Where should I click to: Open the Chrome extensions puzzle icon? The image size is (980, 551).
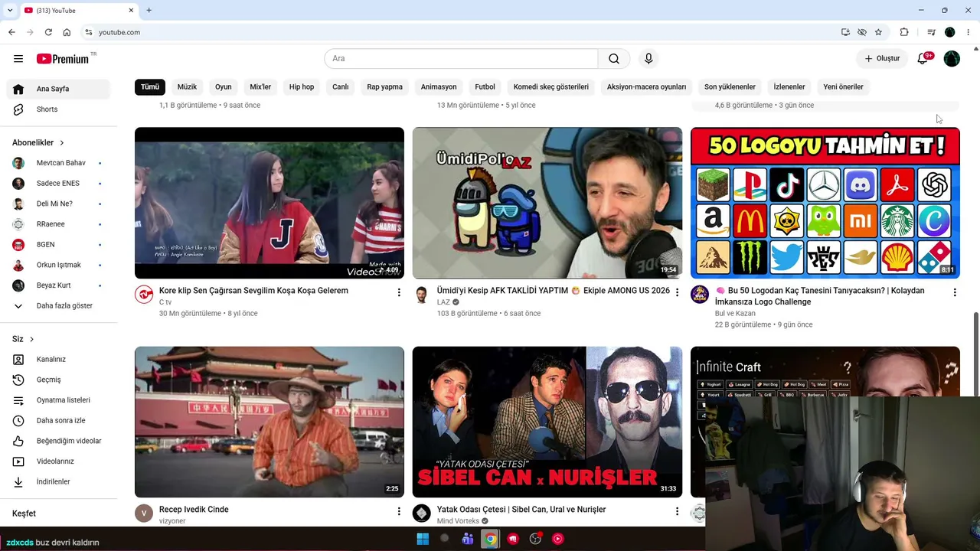point(904,32)
